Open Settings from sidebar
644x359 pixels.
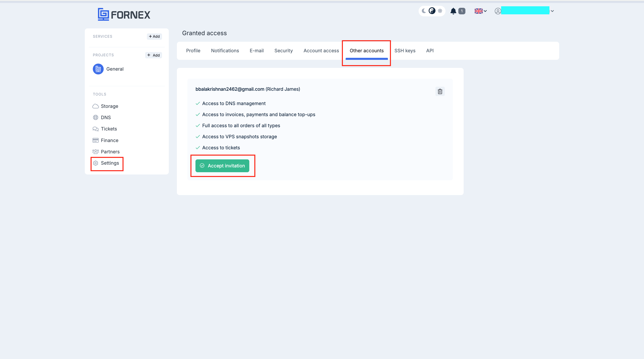[110, 163]
